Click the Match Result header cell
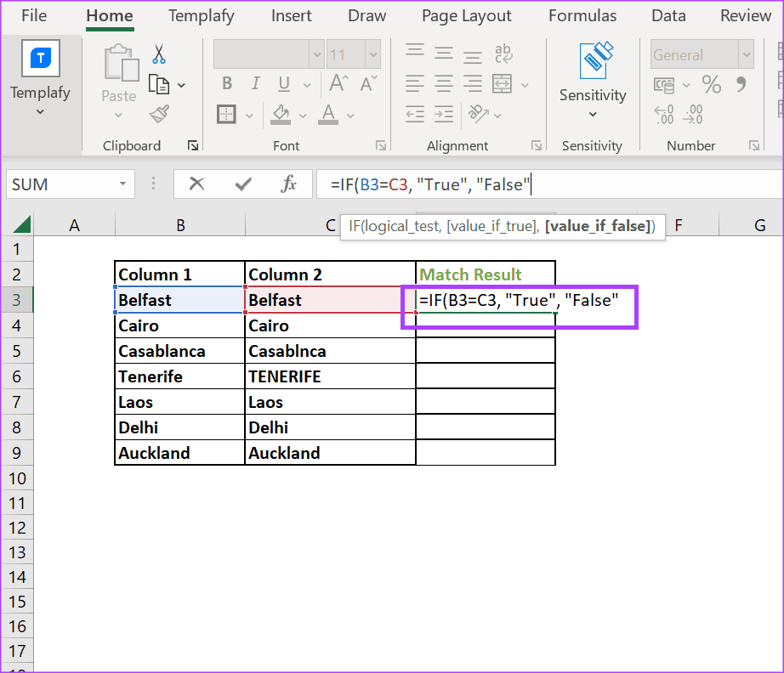The width and height of the screenshot is (784, 673). (x=485, y=274)
